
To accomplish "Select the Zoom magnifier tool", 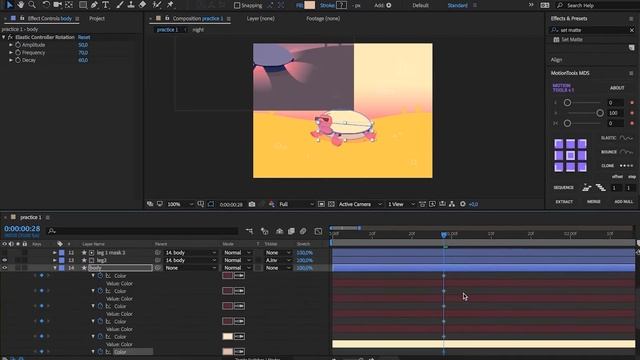I will click(x=32, y=5).
